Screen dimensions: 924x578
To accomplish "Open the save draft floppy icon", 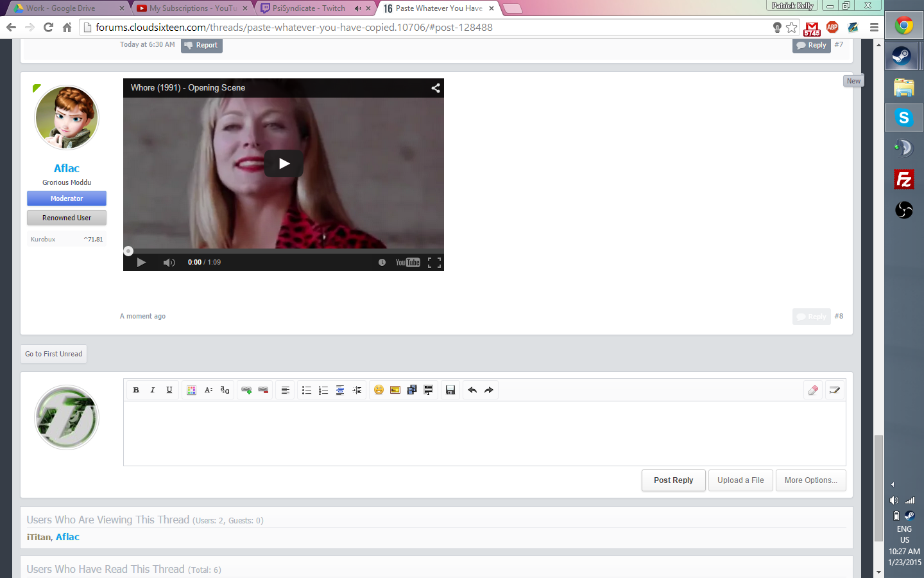I will click(450, 390).
